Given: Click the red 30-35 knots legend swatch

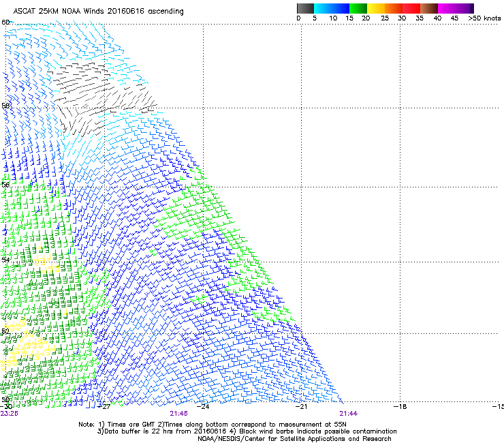Looking at the screenshot, I should click(411, 8).
